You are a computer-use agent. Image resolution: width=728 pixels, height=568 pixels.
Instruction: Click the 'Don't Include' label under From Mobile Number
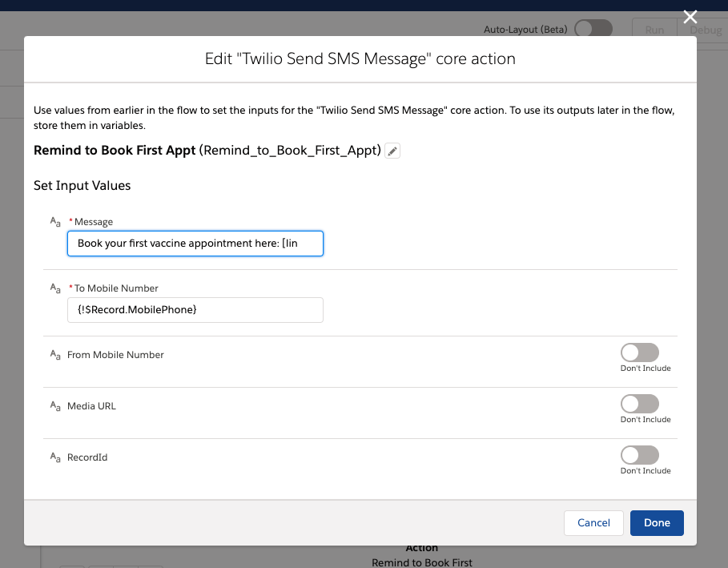point(646,369)
